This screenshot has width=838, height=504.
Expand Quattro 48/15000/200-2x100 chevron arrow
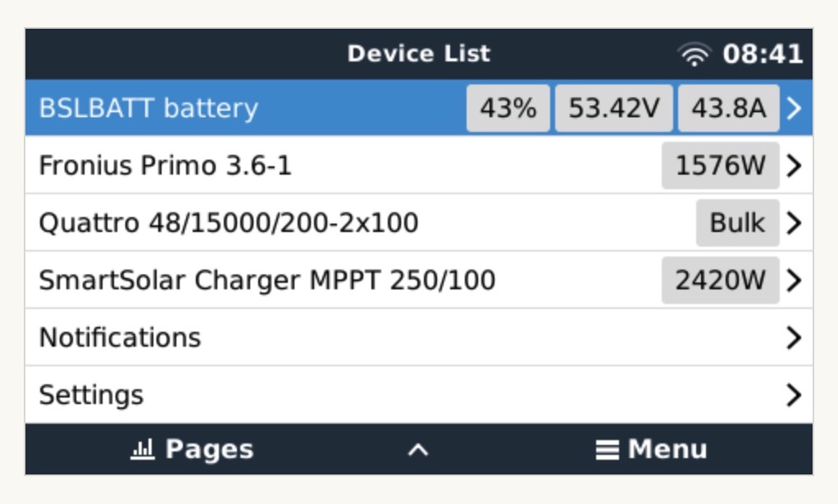pos(793,223)
